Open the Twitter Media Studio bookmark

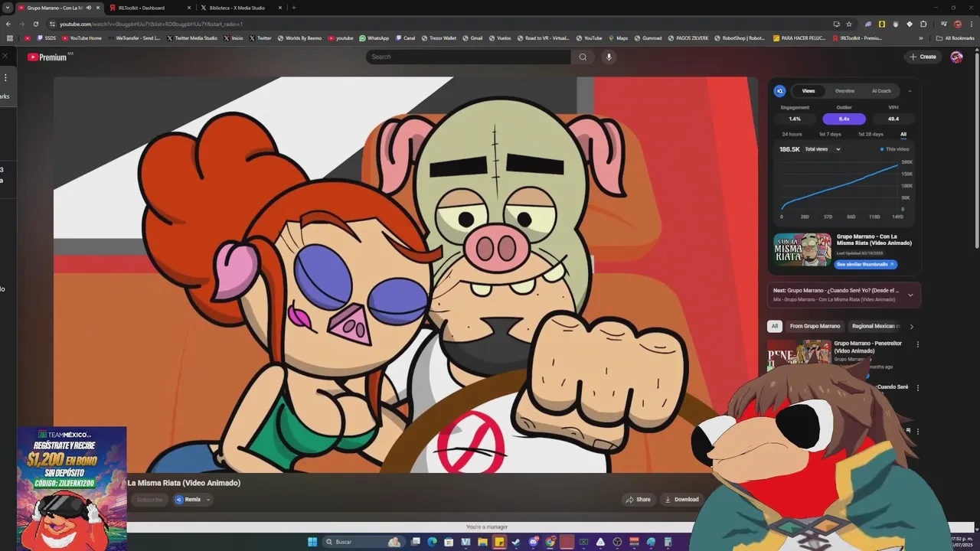pyautogui.click(x=192, y=37)
